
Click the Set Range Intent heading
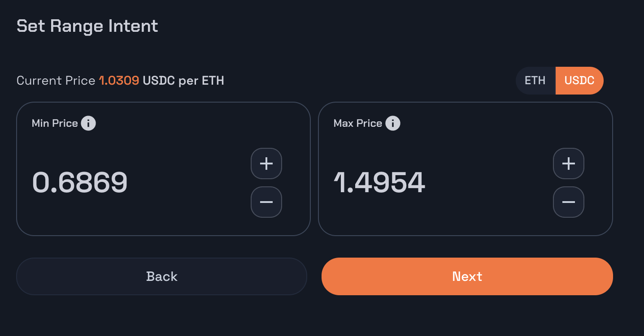tap(87, 26)
